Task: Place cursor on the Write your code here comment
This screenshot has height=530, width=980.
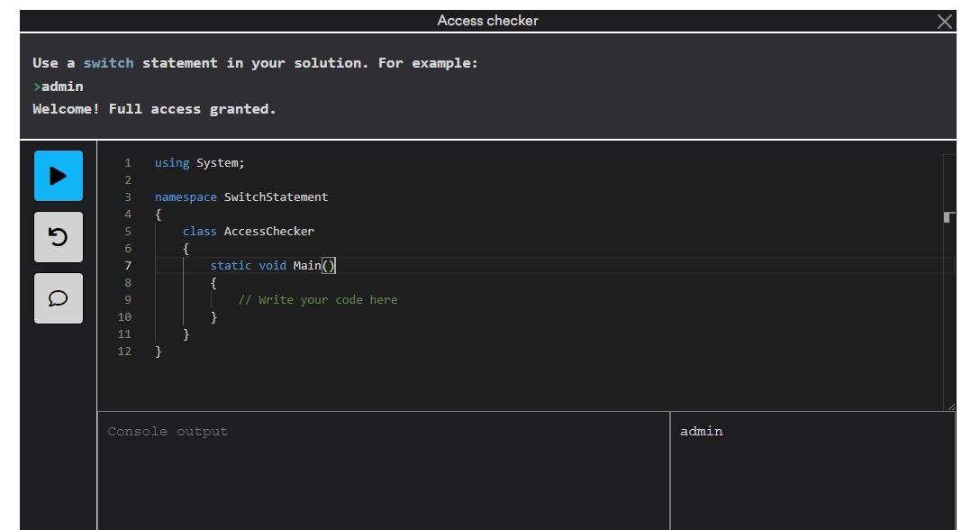Action: point(318,299)
